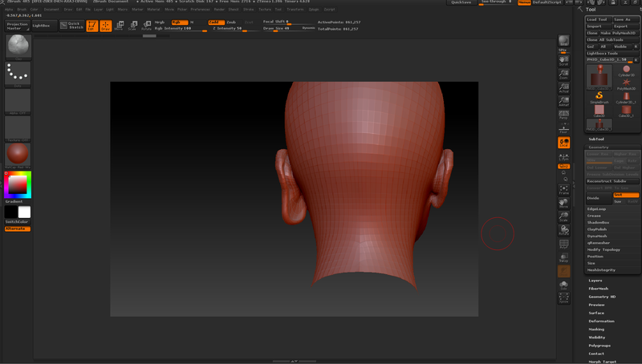Image resolution: width=642 pixels, height=364 pixels.
Task: Expand the Masking subpalette
Action: point(596,329)
